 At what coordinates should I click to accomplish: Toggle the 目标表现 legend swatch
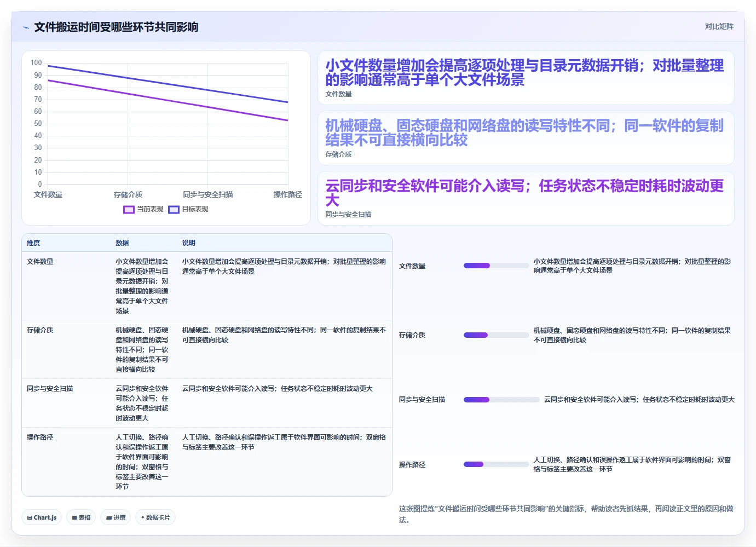pos(174,209)
